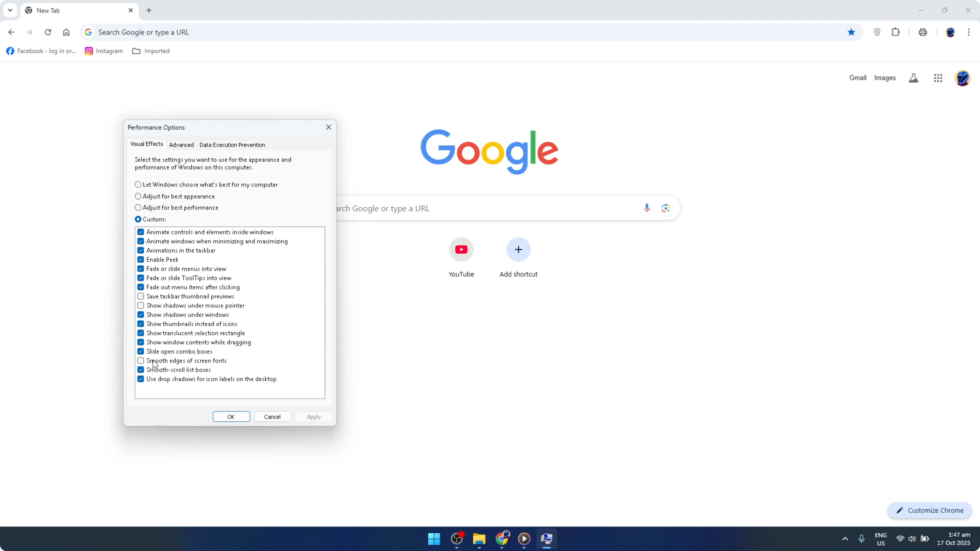Reload the current page

pyautogui.click(x=48, y=32)
